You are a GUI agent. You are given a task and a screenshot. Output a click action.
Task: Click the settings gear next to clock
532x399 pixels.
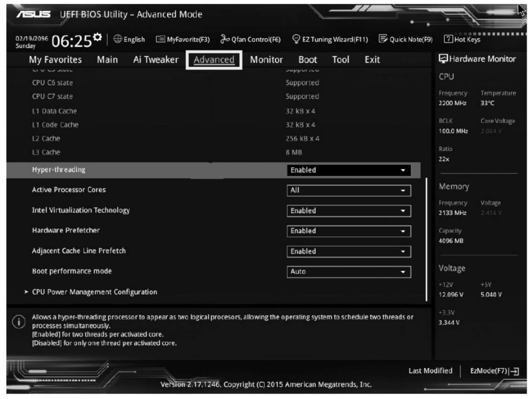pyautogui.click(x=97, y=37)
